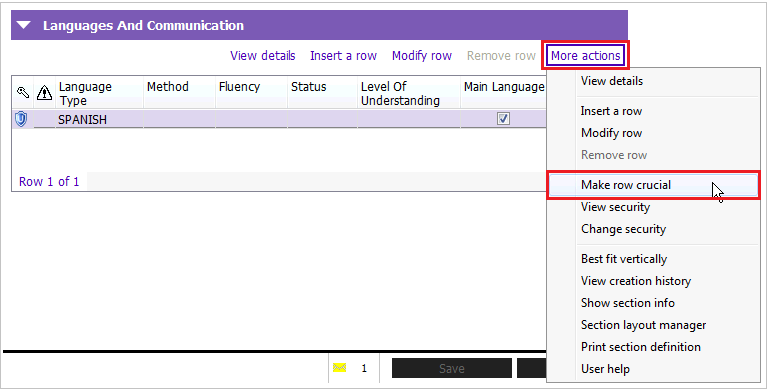Screen dimensions: 774x392
Task: Open the More actions menu
Action: 585,55
